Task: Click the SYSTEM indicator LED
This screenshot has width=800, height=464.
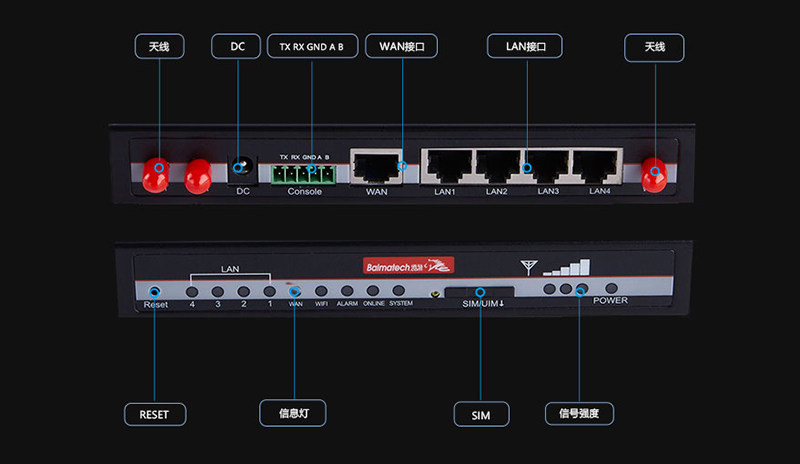Action: click(x=398, y=290)
